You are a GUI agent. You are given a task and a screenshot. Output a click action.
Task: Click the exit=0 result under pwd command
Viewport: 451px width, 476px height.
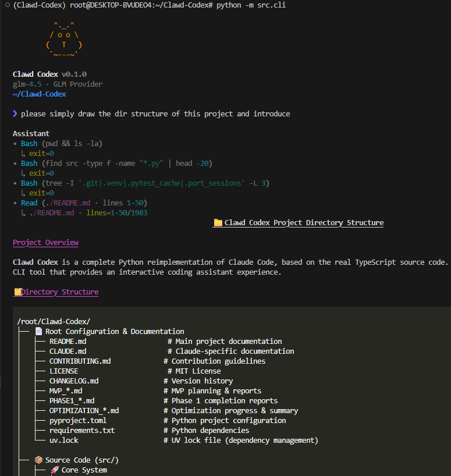[41, 153]
